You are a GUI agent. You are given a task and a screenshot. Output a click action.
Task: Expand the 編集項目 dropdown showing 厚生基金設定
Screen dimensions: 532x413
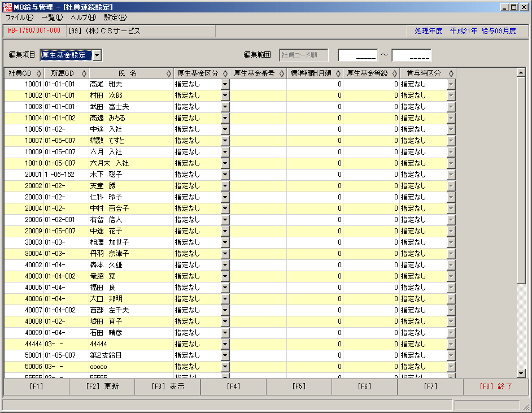(97, 55)
